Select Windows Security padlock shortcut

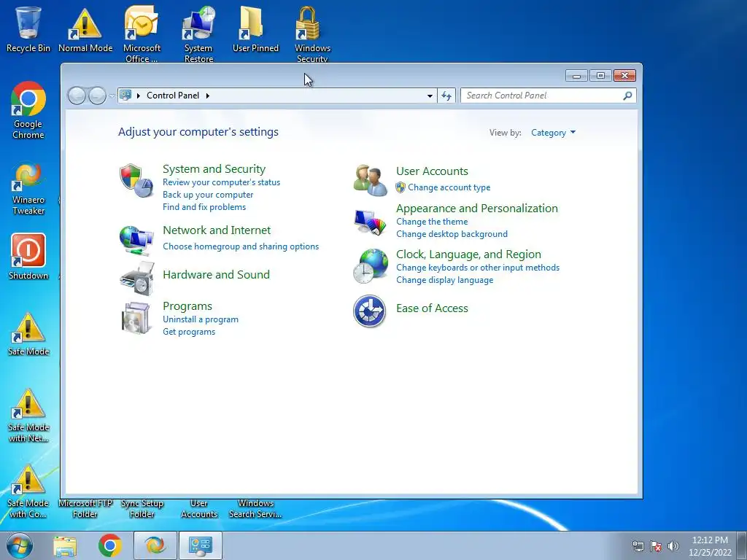312,34
